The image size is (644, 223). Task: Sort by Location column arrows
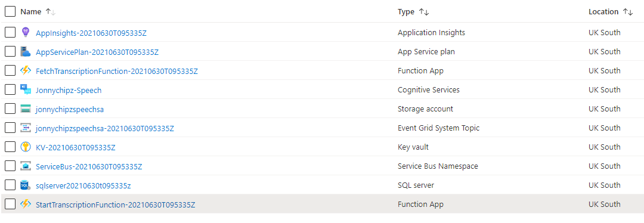tap(627, 12)
